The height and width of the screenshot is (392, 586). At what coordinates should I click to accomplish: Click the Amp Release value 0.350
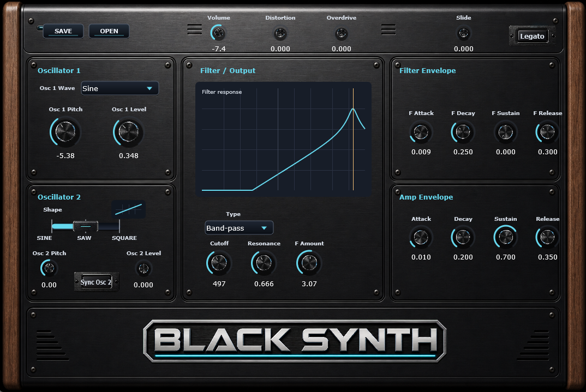point(547,257)
